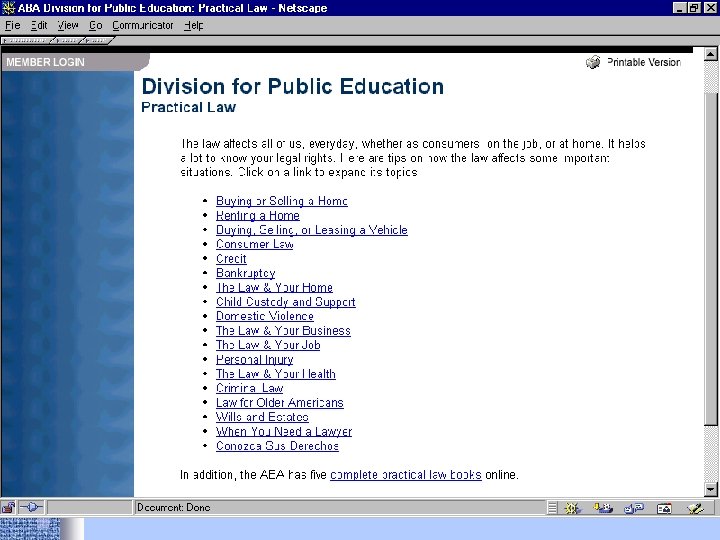Open the Composer pen icon in component bar
The height and width of the screenshot is (540, 720).
tap(695, 508)
